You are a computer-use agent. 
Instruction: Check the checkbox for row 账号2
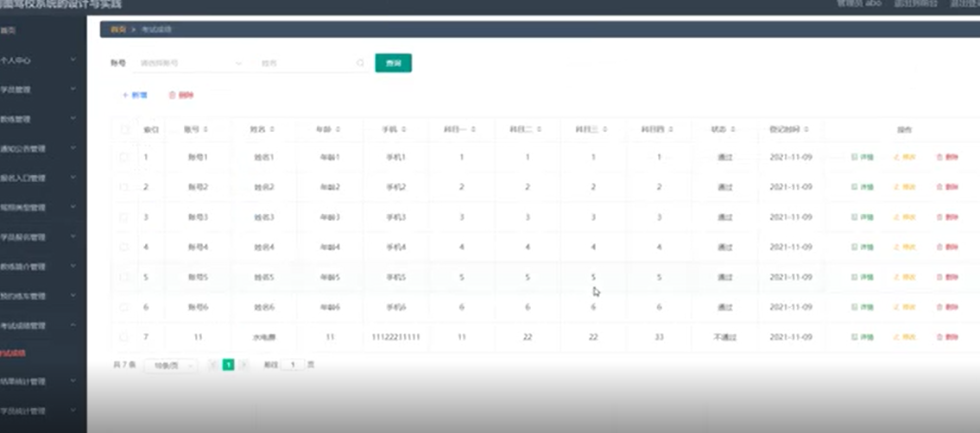coord(123,187)
